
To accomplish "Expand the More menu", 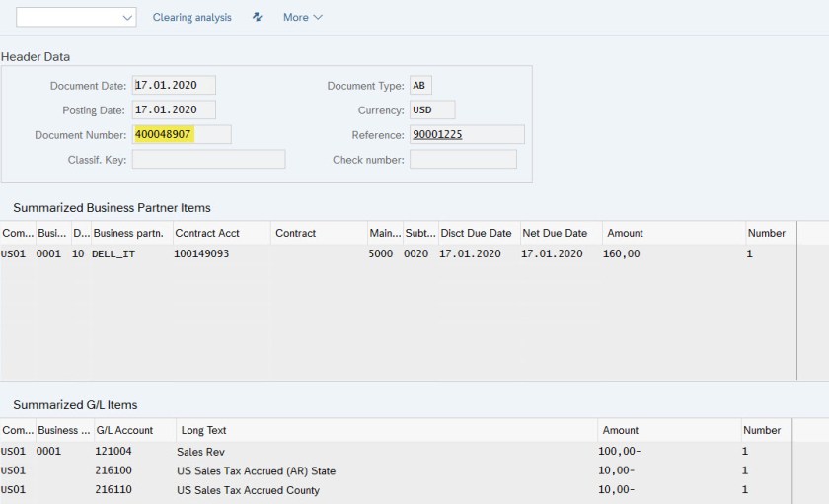I will (302, 17).
